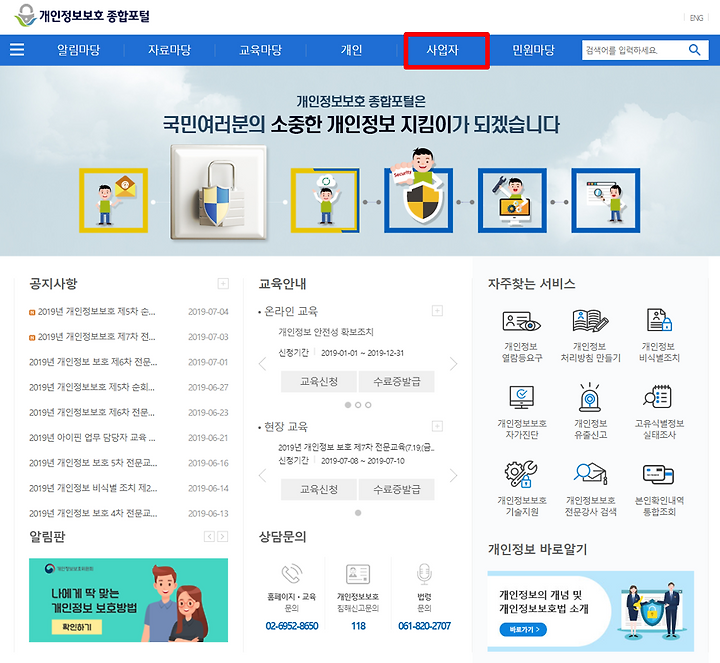The width and height of the screenshot is (720, 663).
Task: Click 수료증발급 under 현장 교육
Action: tap(397, 489)
